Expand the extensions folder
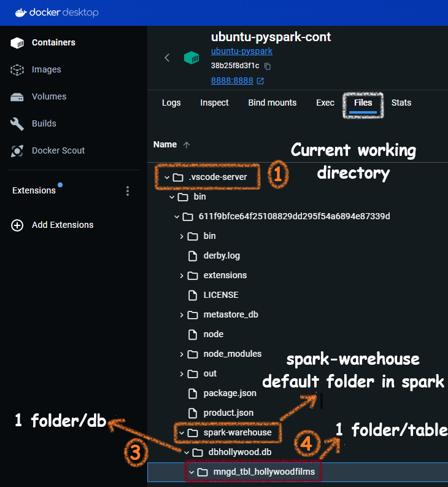This screenshot has width=448, height=487. (182, 276)
